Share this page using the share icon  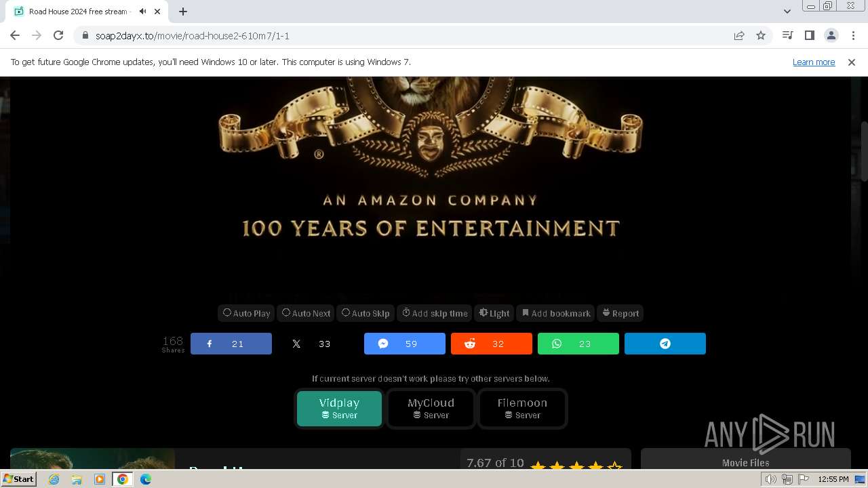739,35
